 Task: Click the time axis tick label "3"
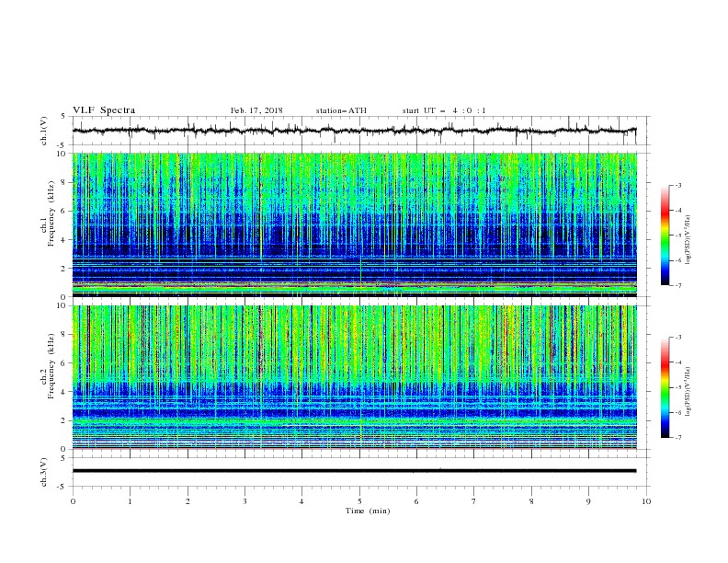pyautogui.click(x=245, y=501)
